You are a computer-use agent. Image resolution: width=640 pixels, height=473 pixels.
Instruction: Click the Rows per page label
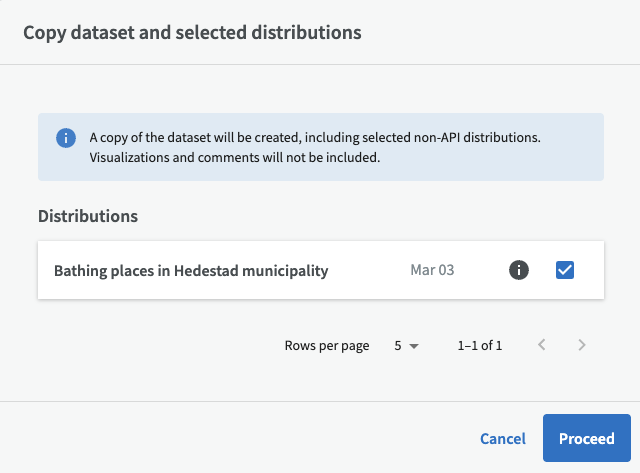[x=327, y=346]
